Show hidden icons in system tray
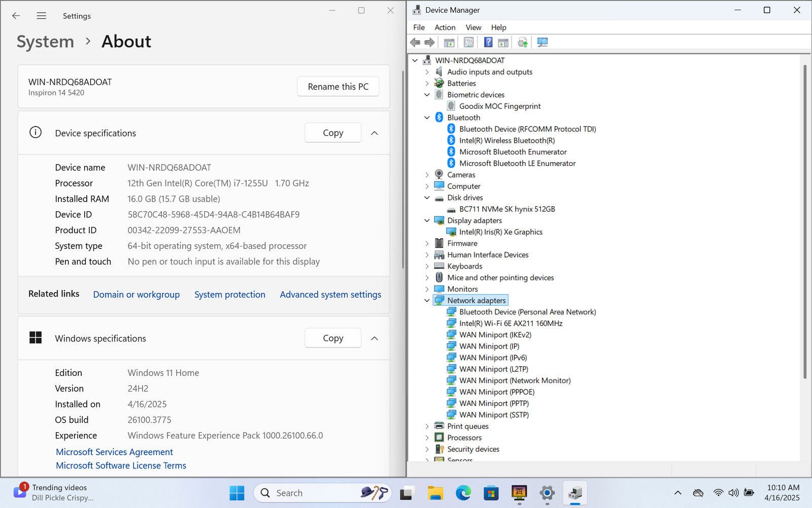Screen dimensions: 812x508 678,493
